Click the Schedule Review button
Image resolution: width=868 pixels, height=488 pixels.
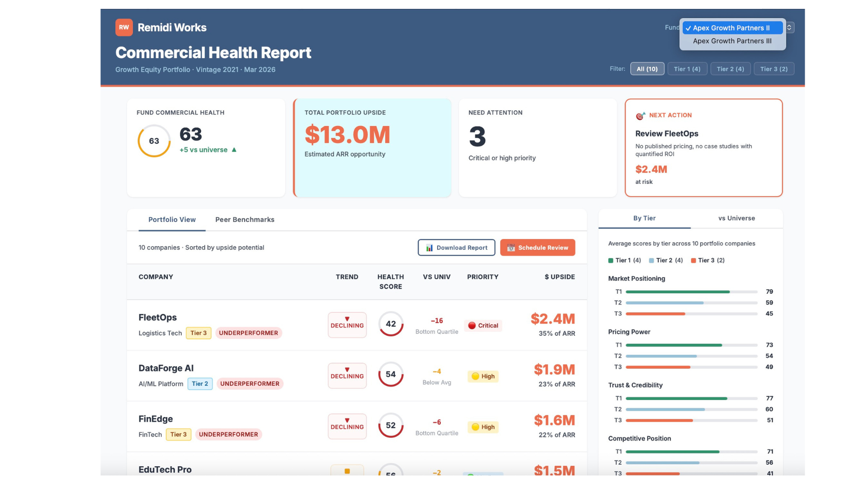pyautogui.click(x=538, y=248)
